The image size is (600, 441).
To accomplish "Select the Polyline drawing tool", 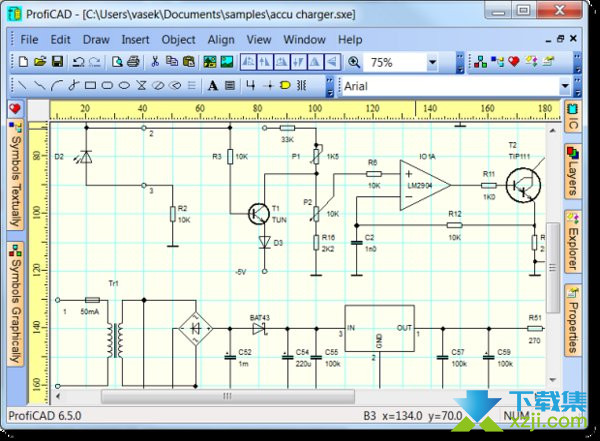I will pyautogui.click(x=39, y=85).
